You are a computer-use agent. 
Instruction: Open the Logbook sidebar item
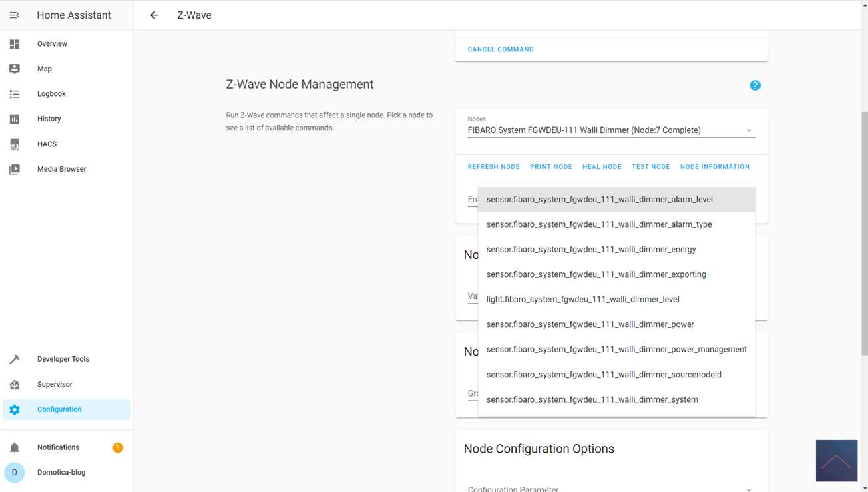pyautogui.click(x=51, y=94)
